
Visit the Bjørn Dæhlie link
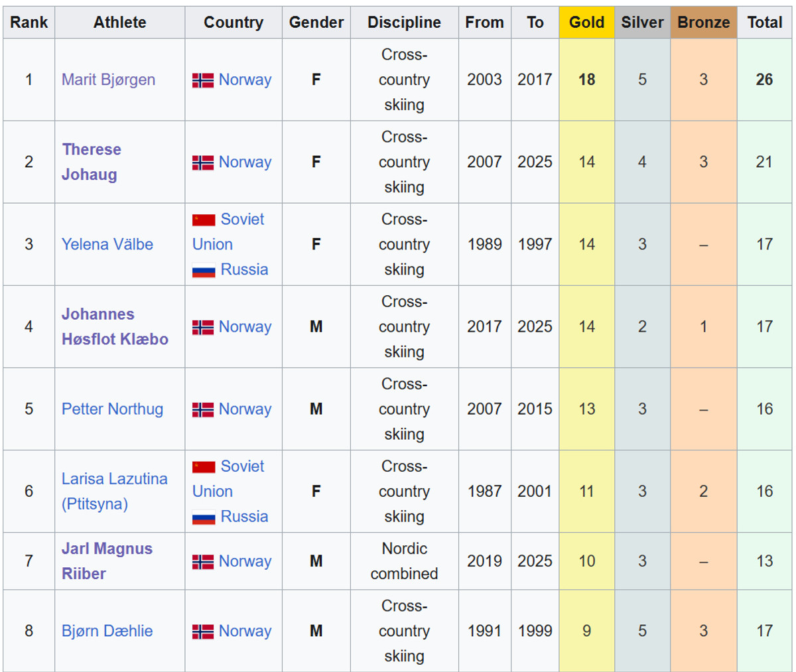(107, 631)
